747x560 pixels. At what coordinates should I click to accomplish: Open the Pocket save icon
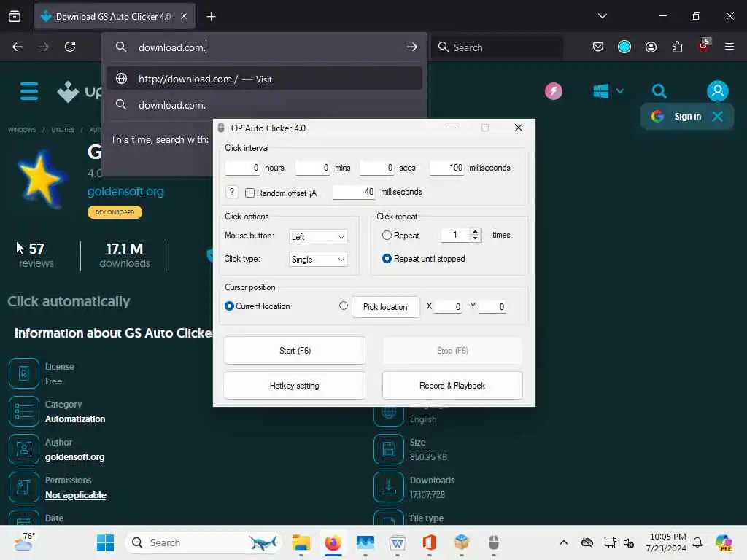pyautogui.click(x=598, y=47)
